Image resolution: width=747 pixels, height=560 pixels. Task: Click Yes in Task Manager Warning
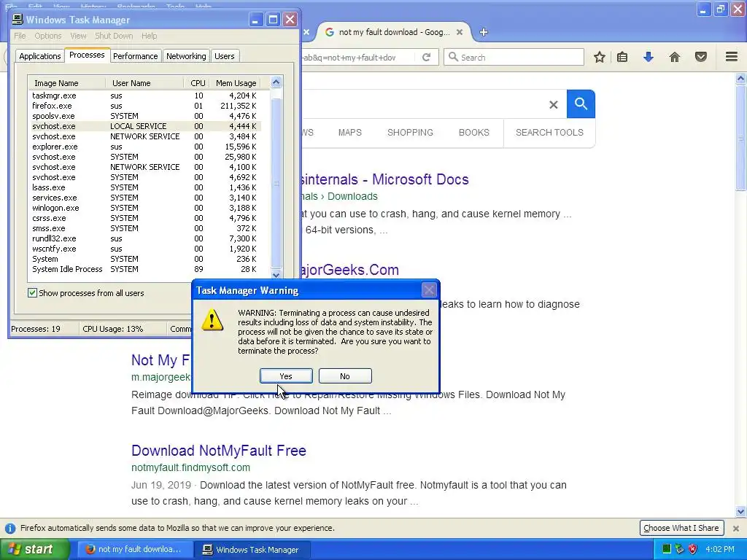pyautogui.click(x=286, y=376)
